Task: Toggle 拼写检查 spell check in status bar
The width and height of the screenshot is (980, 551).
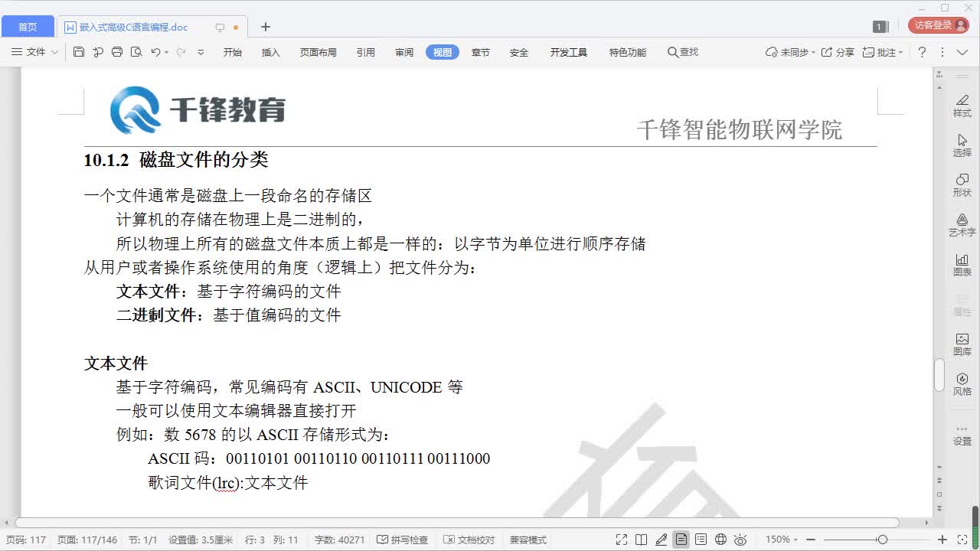Action: [x=402, y=540]
